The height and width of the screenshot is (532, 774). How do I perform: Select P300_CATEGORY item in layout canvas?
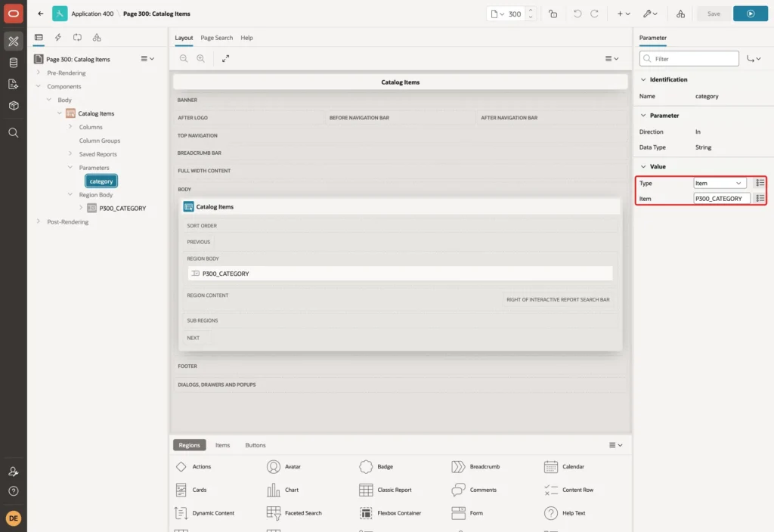click(400, 274)
